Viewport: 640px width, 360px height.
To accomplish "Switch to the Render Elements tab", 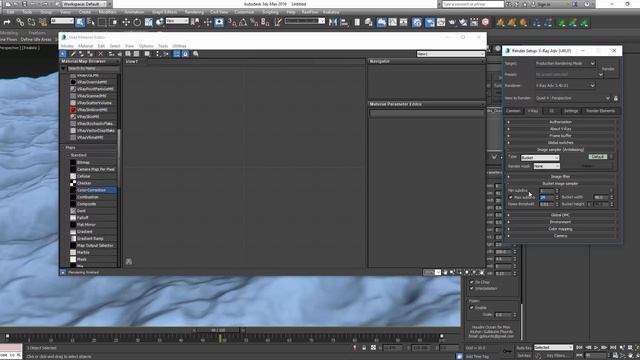I will (600, 111).
